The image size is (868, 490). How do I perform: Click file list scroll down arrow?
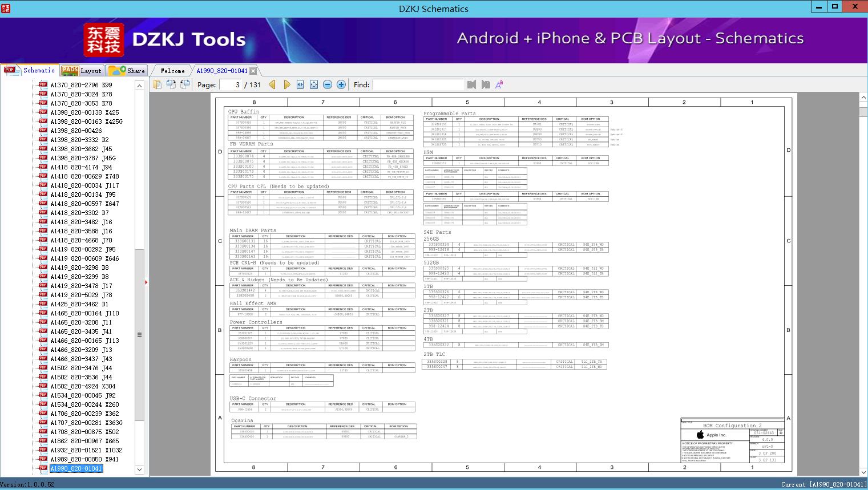coord(139,469)
